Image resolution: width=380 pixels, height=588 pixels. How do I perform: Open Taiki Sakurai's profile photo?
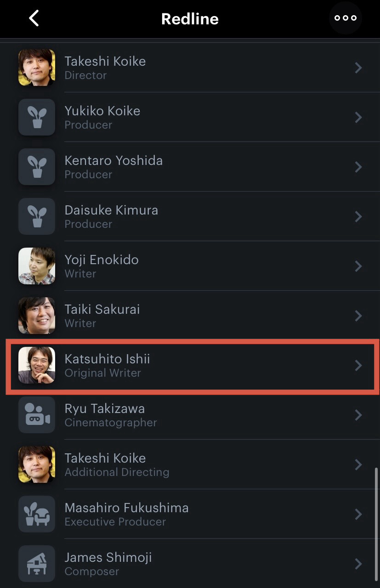coord(37,316)
